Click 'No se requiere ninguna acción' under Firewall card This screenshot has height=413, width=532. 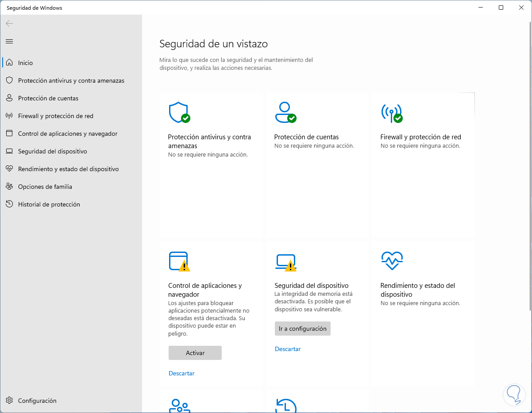(420, 145)
